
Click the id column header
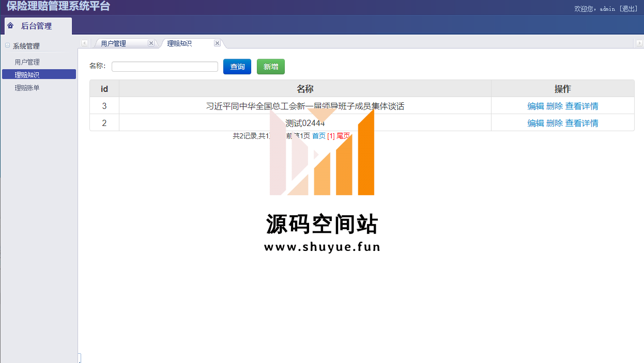[104, 89]
